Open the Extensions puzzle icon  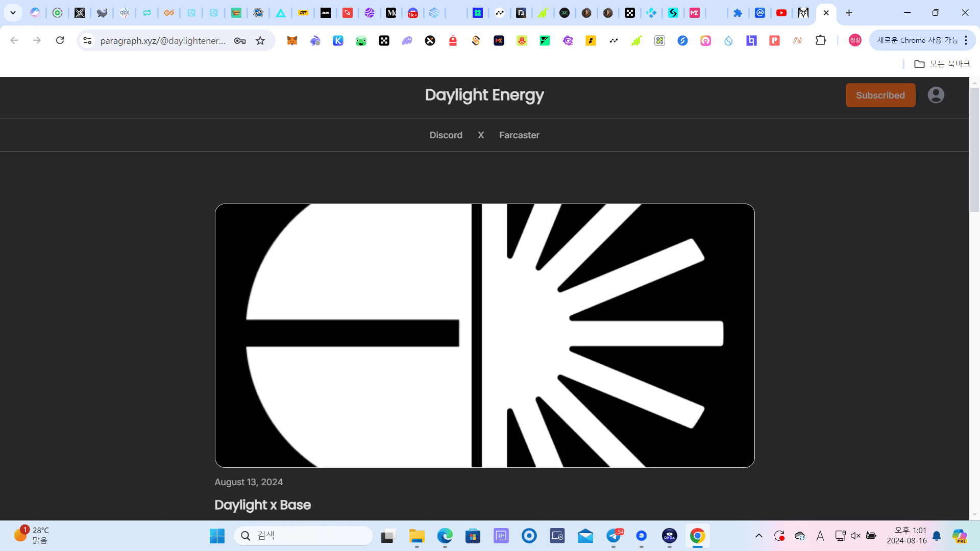coord(820,40)
